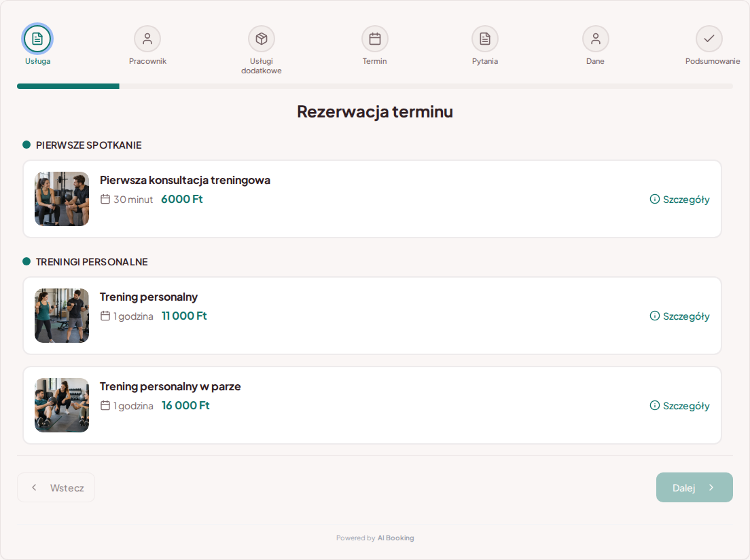The height and width of the screenshot is (560, 750).
Task: Open the Pytania document step icon
Action: point(485,39)
